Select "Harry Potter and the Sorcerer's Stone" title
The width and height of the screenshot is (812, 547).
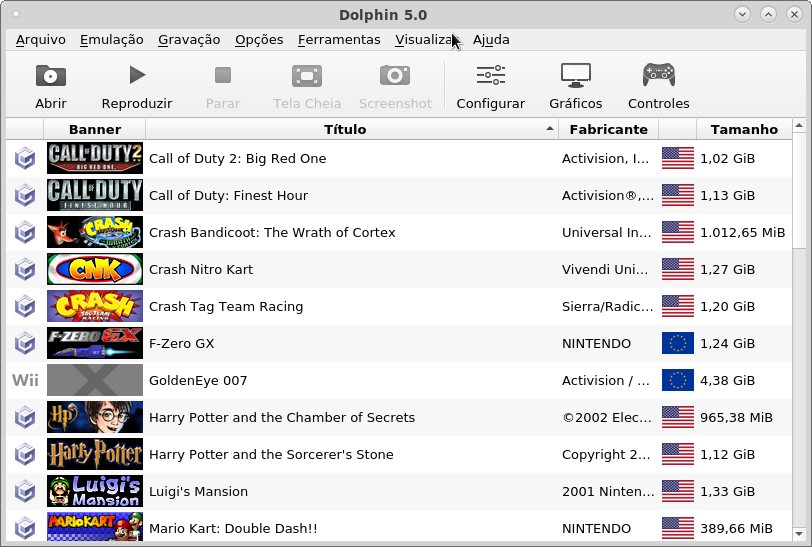(271, 454)
